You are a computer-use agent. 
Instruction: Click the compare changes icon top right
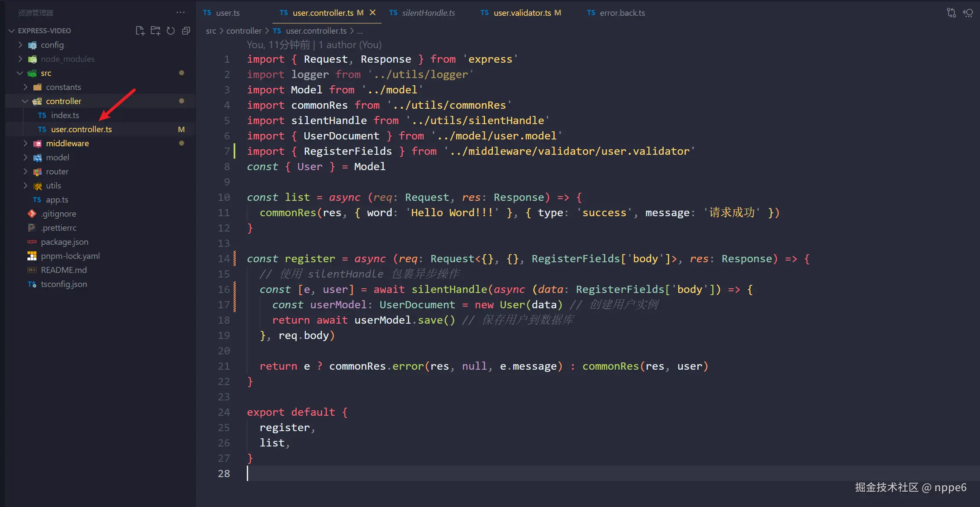[951, 13]
